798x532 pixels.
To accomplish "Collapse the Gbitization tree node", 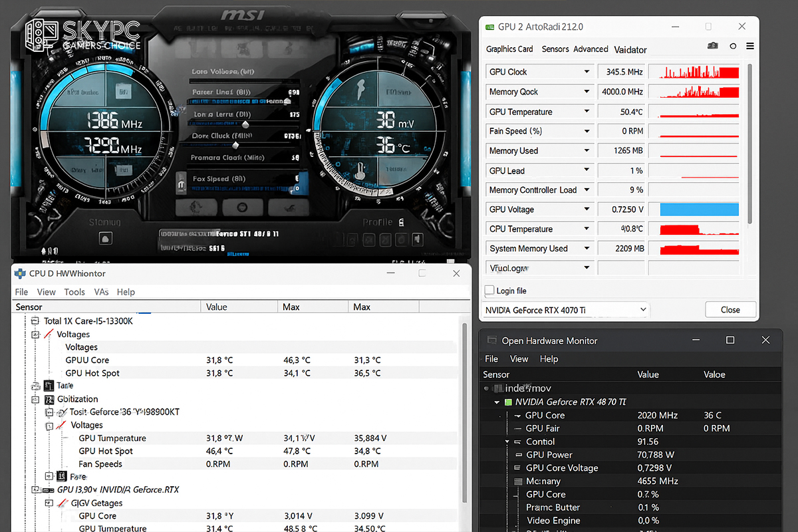I will point(36,399).
